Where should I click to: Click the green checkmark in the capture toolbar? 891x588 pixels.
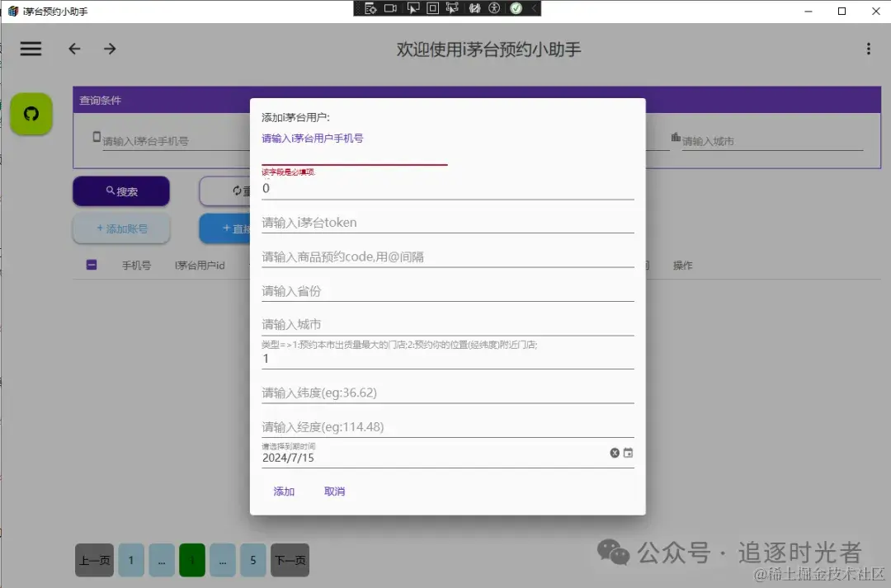click(517, 9)
